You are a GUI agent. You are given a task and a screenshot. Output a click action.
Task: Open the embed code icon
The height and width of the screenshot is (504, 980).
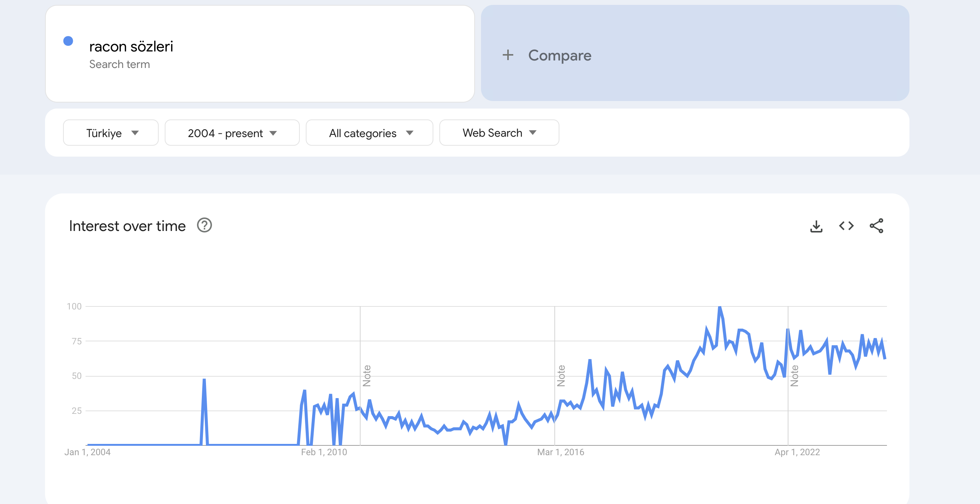pos(846,226)
